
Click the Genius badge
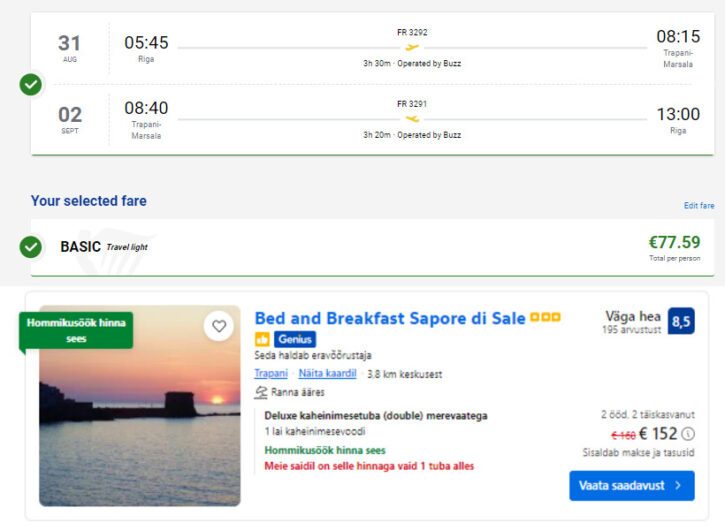295,339
